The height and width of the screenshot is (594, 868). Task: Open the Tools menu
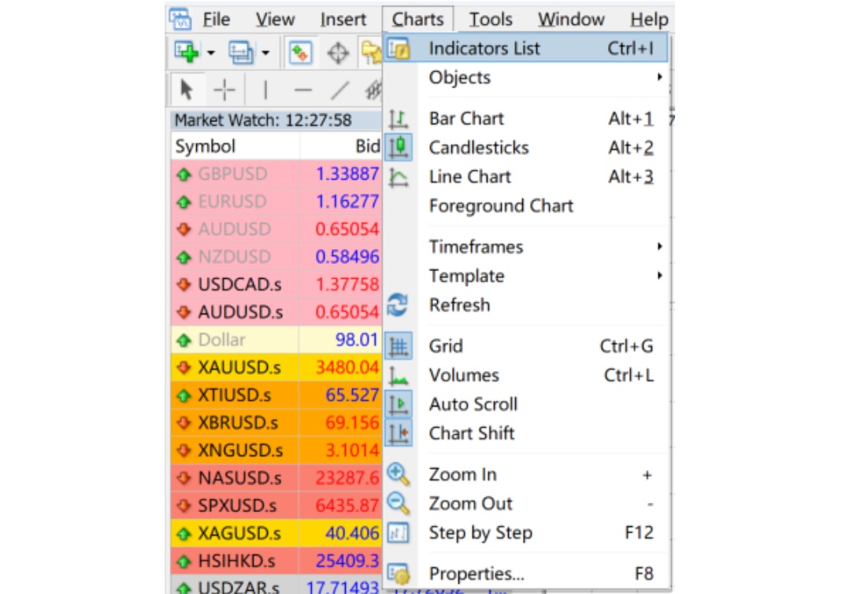(491, 20)
